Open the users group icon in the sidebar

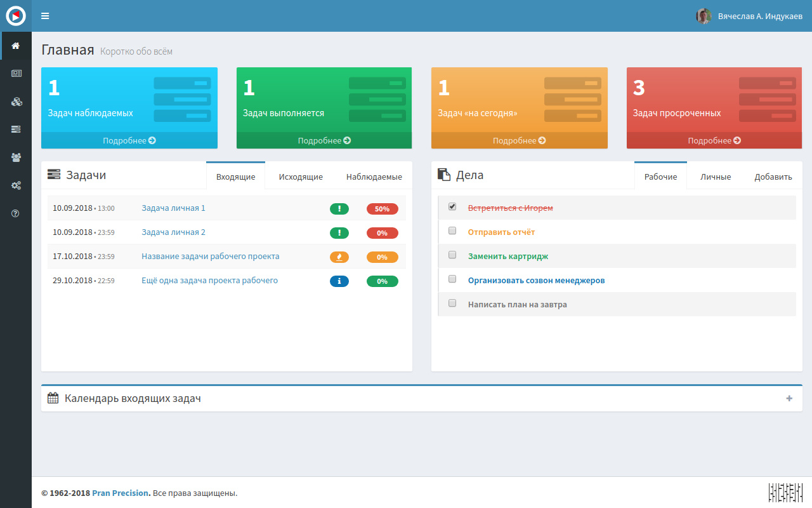point(16,157)
